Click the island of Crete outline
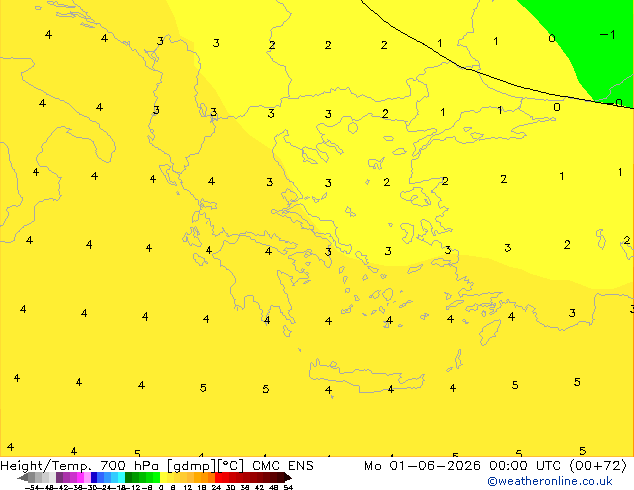The height and width of the screenshot is (490, 634). point(366,376)
